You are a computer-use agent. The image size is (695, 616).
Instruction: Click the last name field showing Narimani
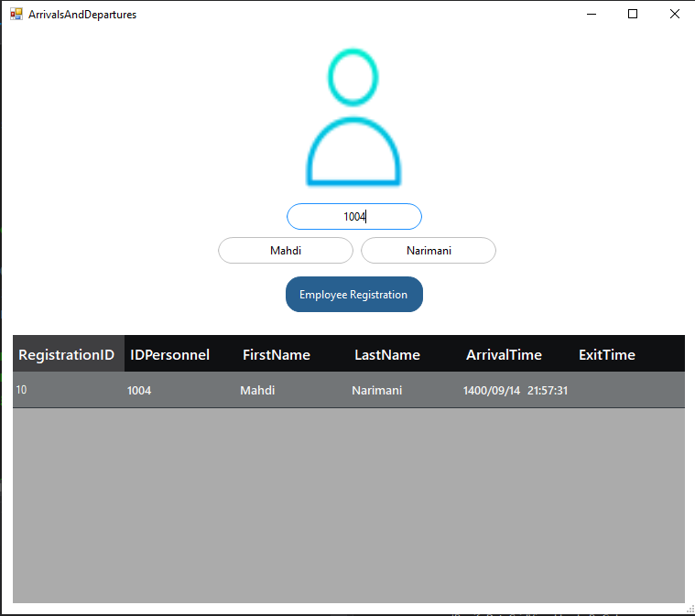pyautogui.click(x=429, y=251)
